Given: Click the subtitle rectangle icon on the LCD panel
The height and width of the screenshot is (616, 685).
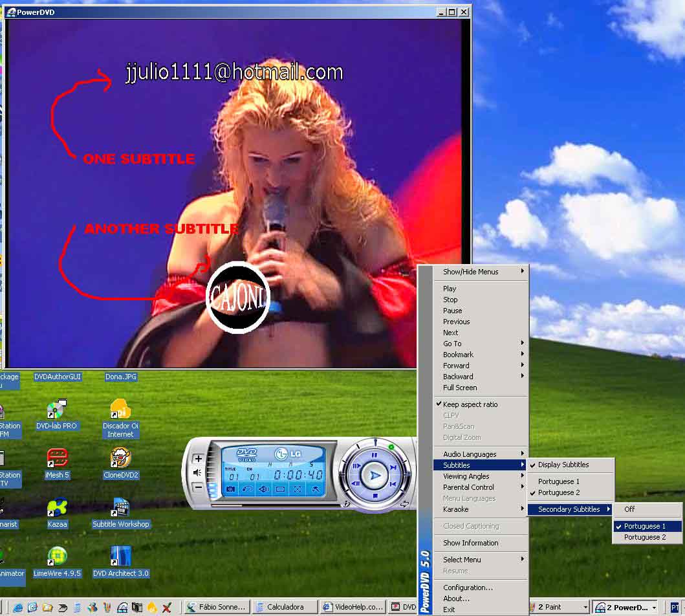Looking at the screenshot, I should (x=281, y=489).
